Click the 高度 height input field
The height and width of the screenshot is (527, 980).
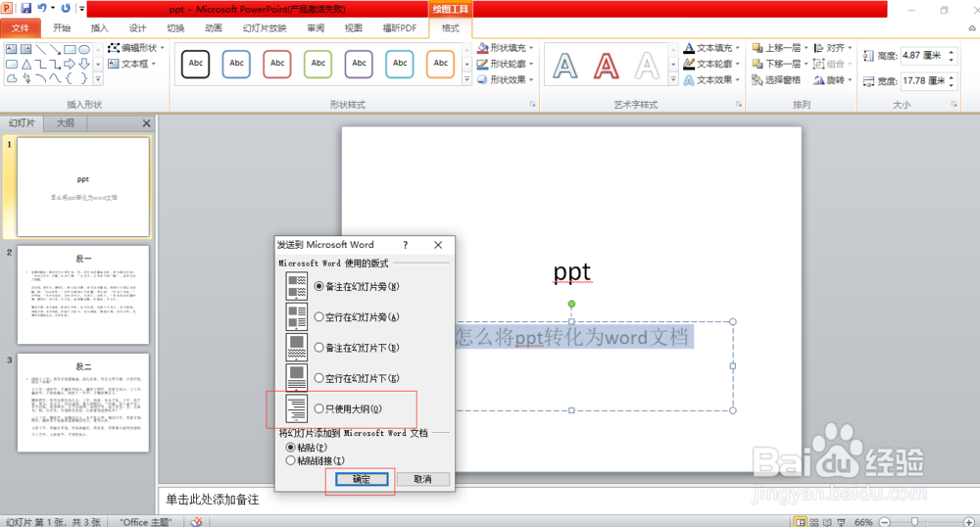click(924, 55)
